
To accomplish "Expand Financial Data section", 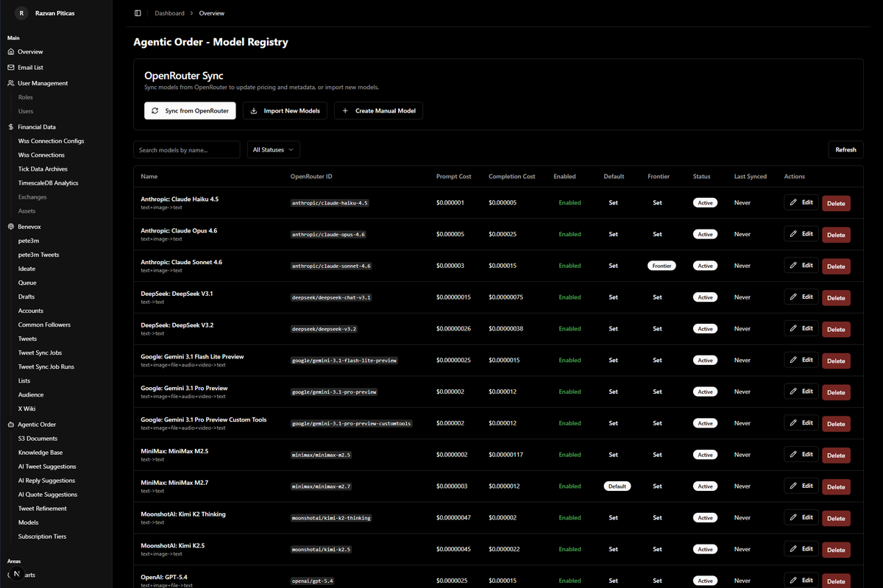I will point(37,127).
